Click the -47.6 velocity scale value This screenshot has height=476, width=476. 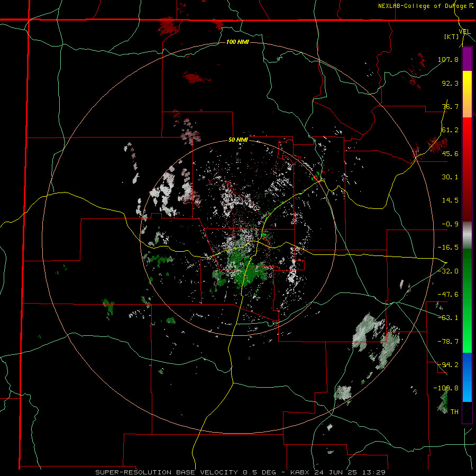448,295
